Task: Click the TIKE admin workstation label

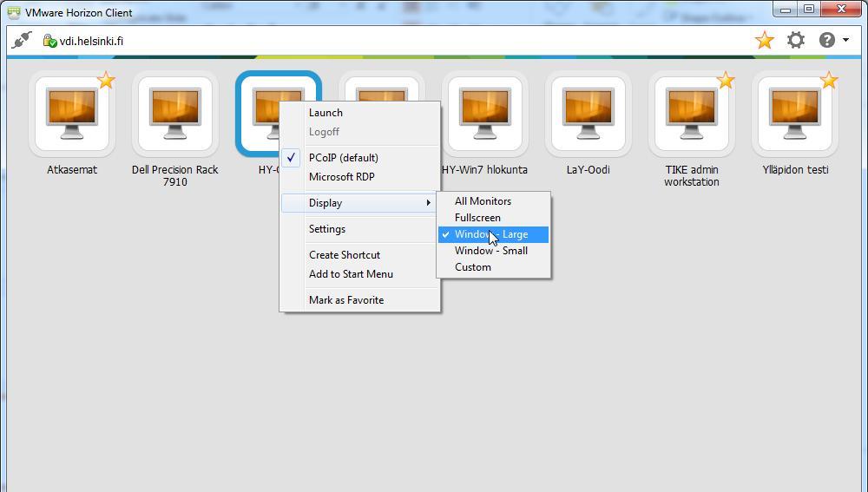Action: [692, 176]
